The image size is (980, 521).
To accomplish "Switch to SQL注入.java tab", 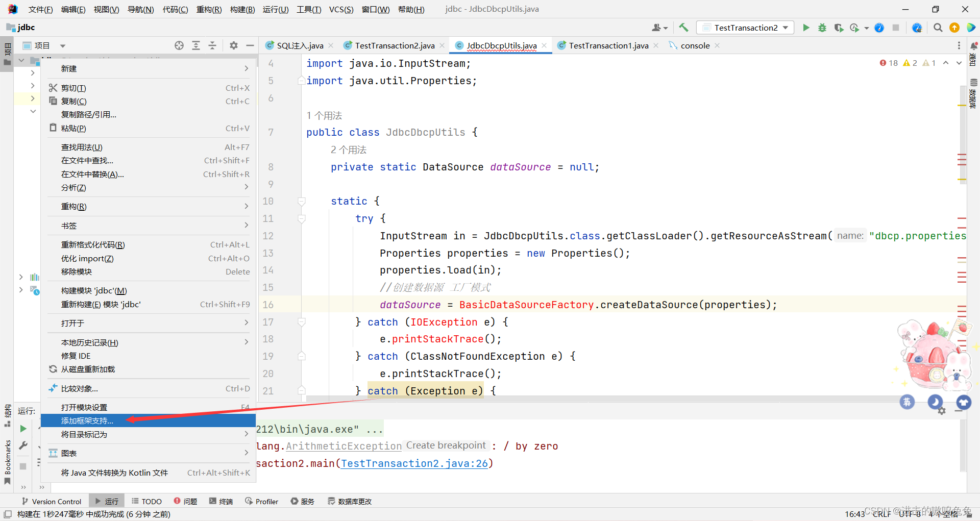I will point(300,45).
